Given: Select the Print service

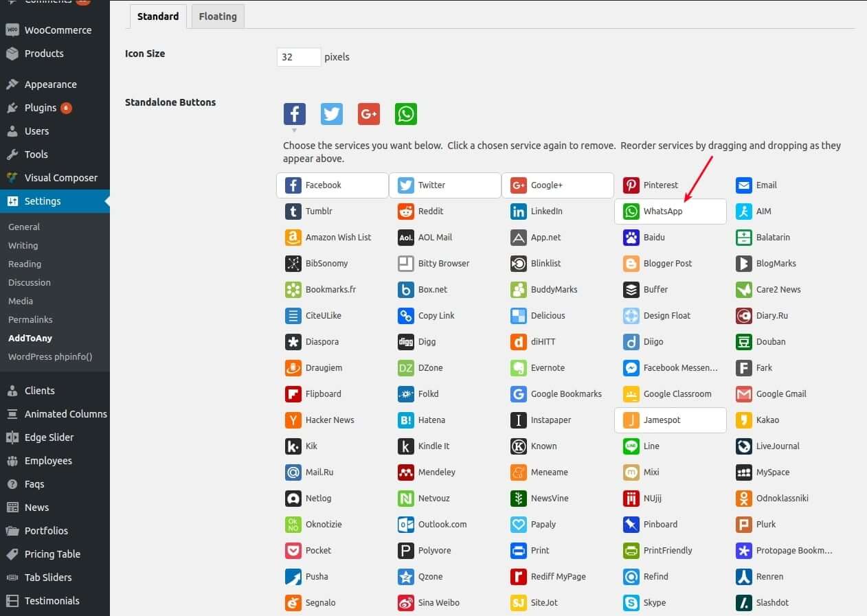Looking at the screenshot, I should tap(557, 551).
